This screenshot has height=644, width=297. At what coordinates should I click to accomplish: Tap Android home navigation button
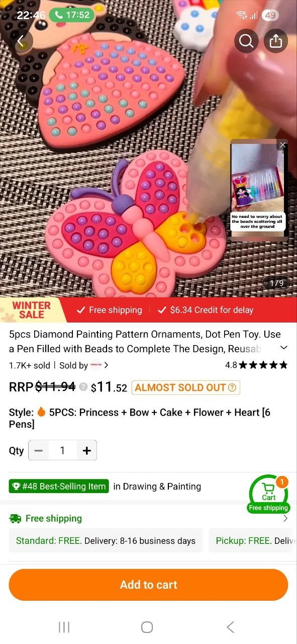tap(147, 627)
